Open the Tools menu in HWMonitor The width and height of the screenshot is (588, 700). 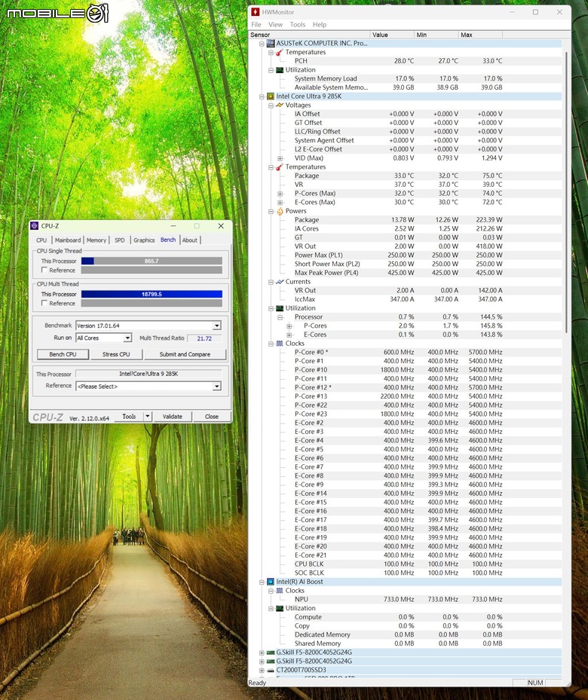298,25
